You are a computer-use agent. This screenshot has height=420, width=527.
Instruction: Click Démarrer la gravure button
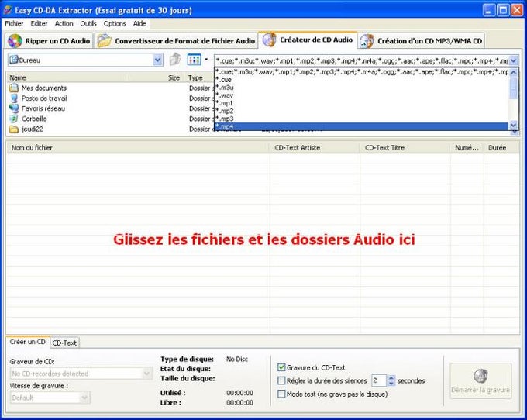[480, 380]
